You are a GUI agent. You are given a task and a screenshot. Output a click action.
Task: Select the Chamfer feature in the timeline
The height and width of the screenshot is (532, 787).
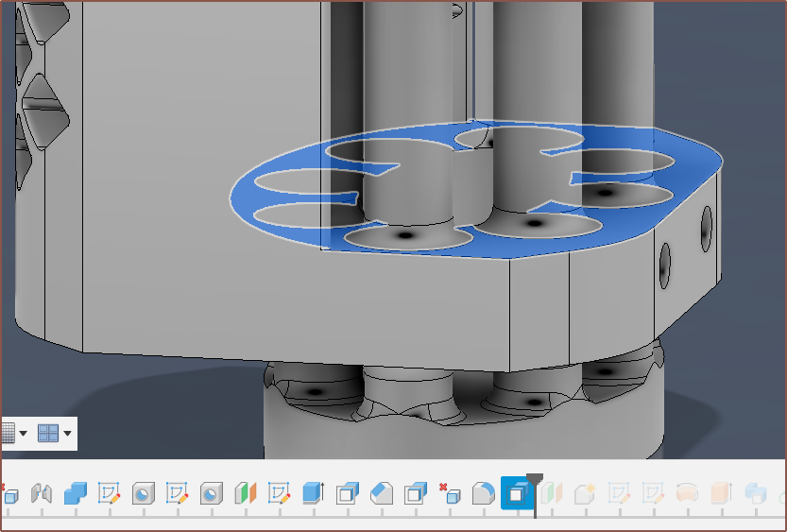click(x=381, y=493)
